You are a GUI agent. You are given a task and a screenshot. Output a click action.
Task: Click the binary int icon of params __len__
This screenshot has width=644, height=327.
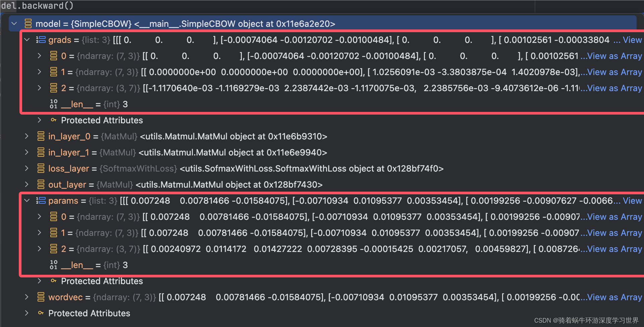(54, 265)
